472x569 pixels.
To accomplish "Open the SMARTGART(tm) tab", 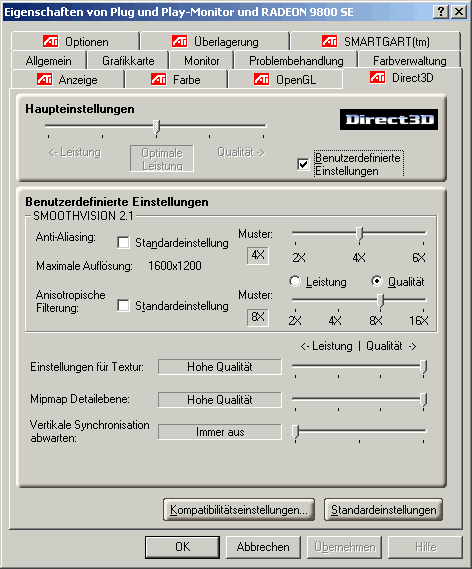I will pyautogui.click(x=375, y=41).
